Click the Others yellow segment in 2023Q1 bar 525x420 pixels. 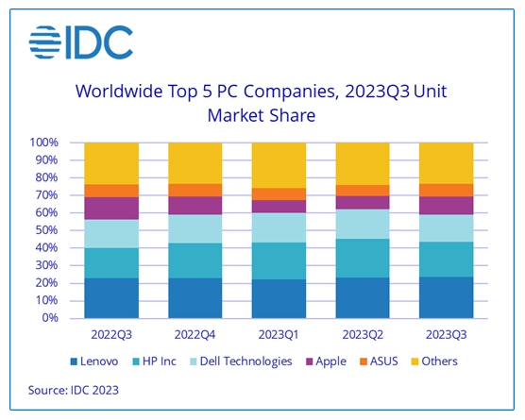click(x=279, y=165)
